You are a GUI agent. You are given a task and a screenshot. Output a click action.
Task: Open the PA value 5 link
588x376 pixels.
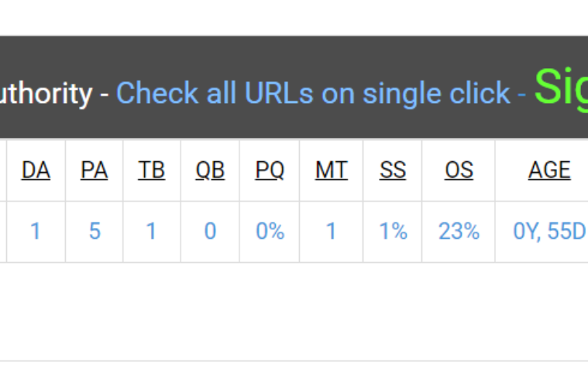[x=95, y=231]
